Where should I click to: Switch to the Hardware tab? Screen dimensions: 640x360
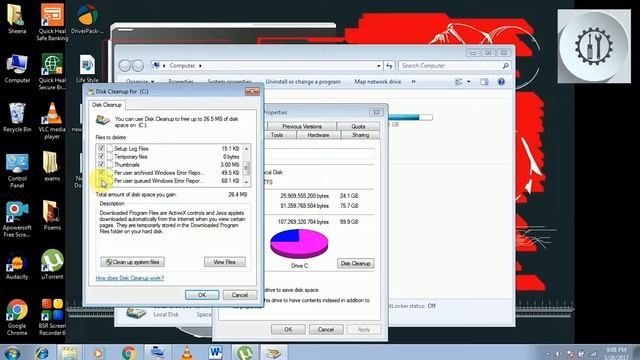pos(318,135)
